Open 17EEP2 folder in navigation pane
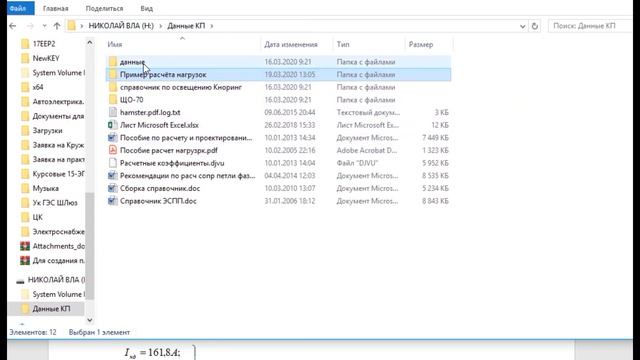The width and height of the screenshot is (640, 360). click(x=44, y=44)
